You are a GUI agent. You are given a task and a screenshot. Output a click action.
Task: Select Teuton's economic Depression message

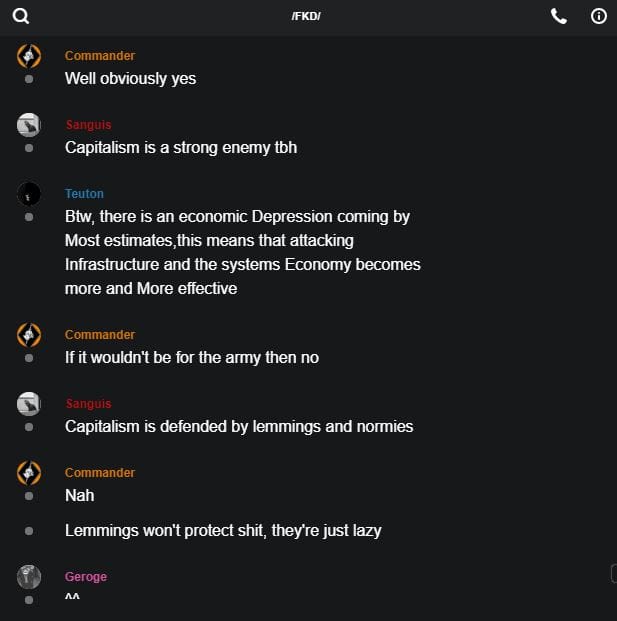click(x=242, y=252)
